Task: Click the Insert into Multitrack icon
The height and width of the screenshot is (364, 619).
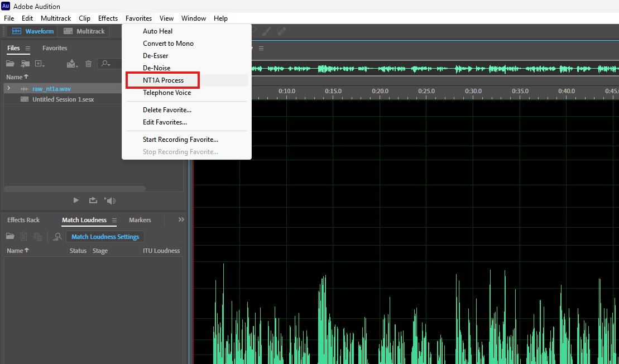Action: click(x=72, y=64)
